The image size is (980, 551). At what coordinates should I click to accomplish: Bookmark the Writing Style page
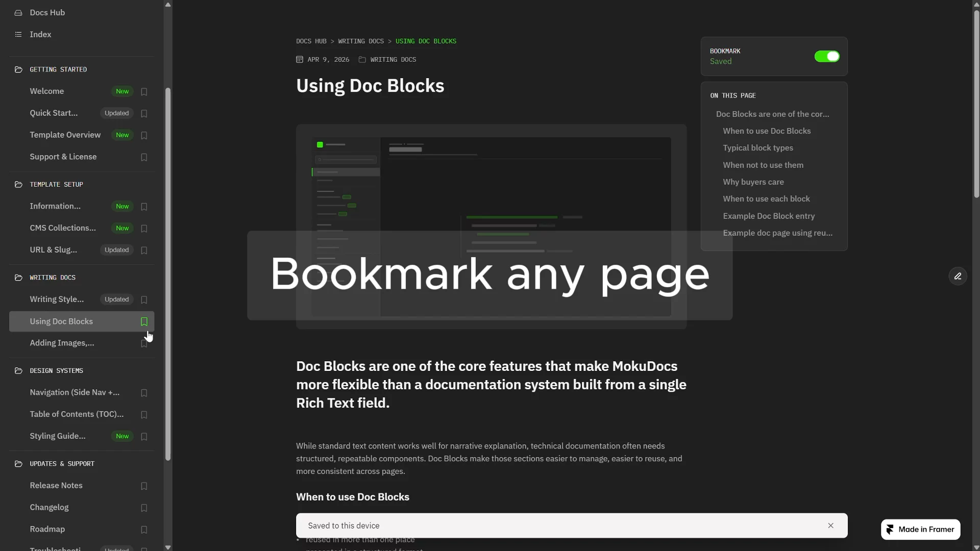tap(144, 300)
